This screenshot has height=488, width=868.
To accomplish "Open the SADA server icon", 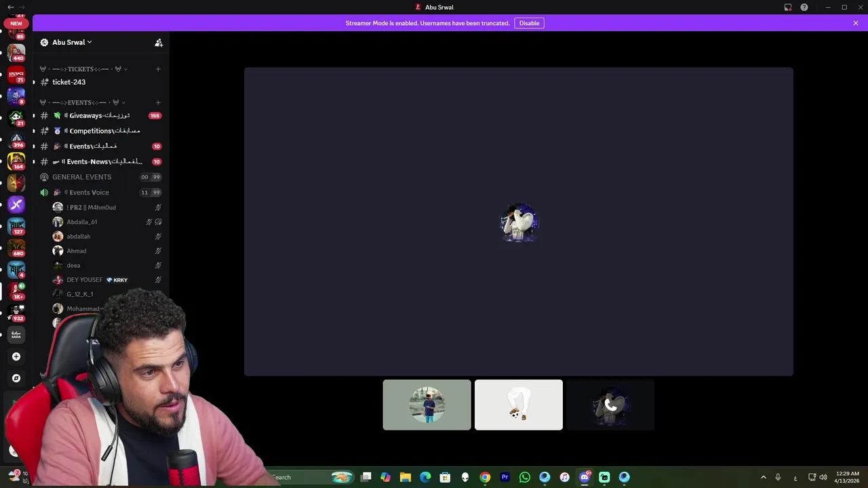I will click(16, 334).
